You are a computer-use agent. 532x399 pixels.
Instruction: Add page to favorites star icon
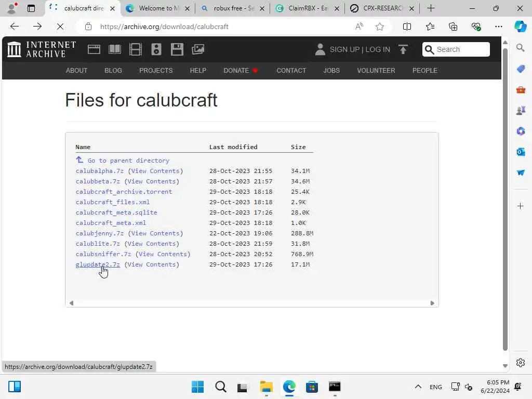pos(380,26)
